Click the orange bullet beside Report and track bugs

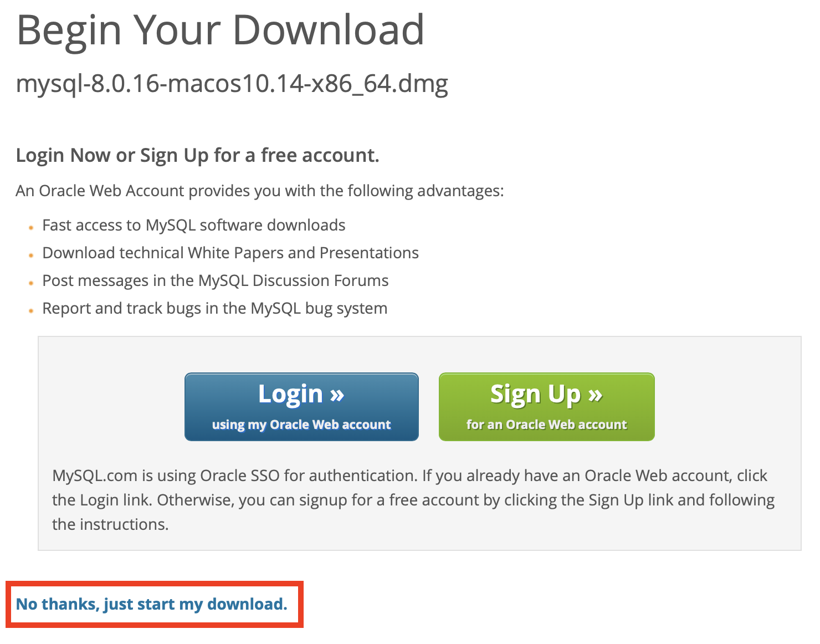pos(31,310)
